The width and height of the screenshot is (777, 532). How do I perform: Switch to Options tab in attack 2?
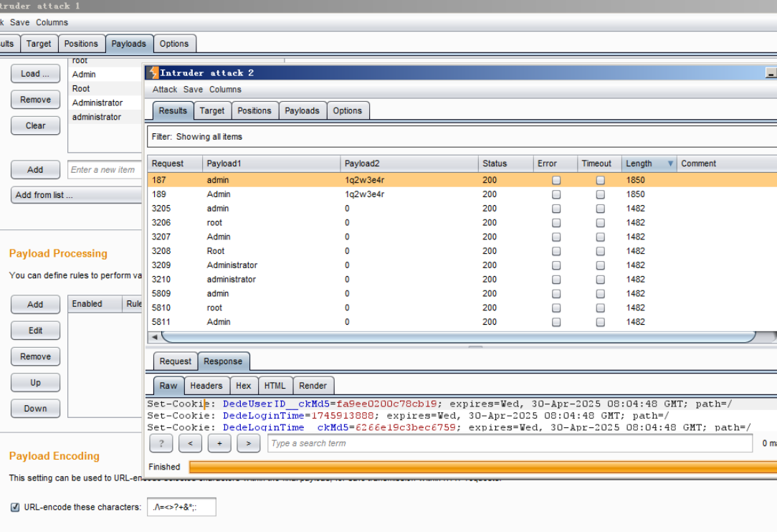[348, 110]
